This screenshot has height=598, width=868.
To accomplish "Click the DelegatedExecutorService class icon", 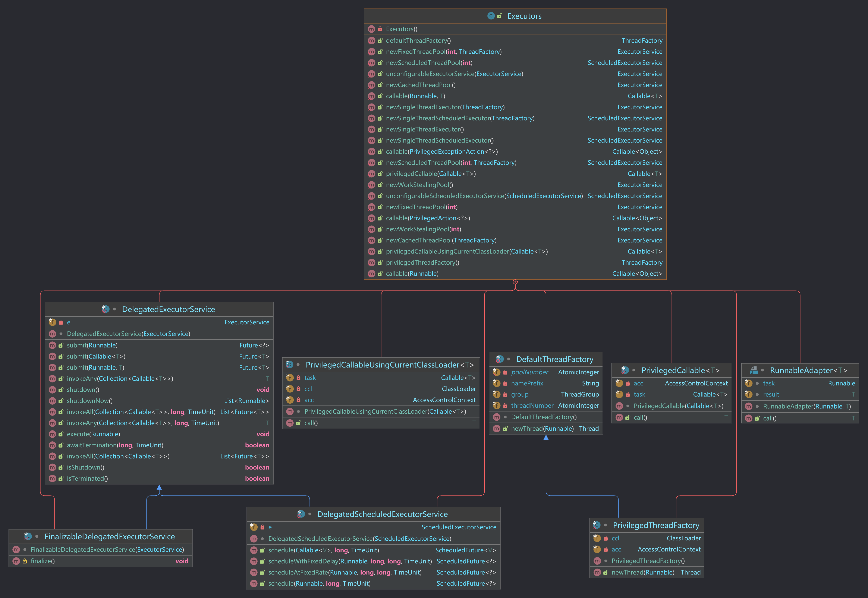I will (x=106, y=309).
